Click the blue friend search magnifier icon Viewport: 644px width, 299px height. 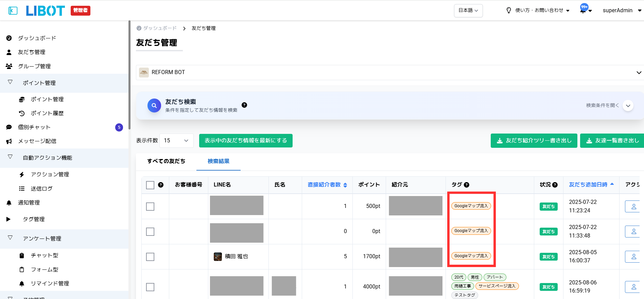point(154,106)
